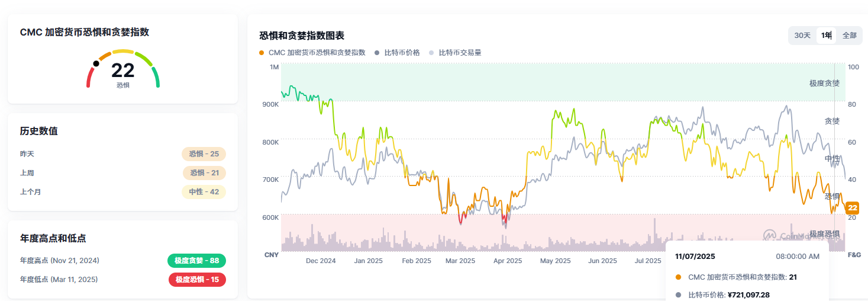The image size is (868, 301).
Task: Switch the chart range to 30天
Action: (802, 36)
